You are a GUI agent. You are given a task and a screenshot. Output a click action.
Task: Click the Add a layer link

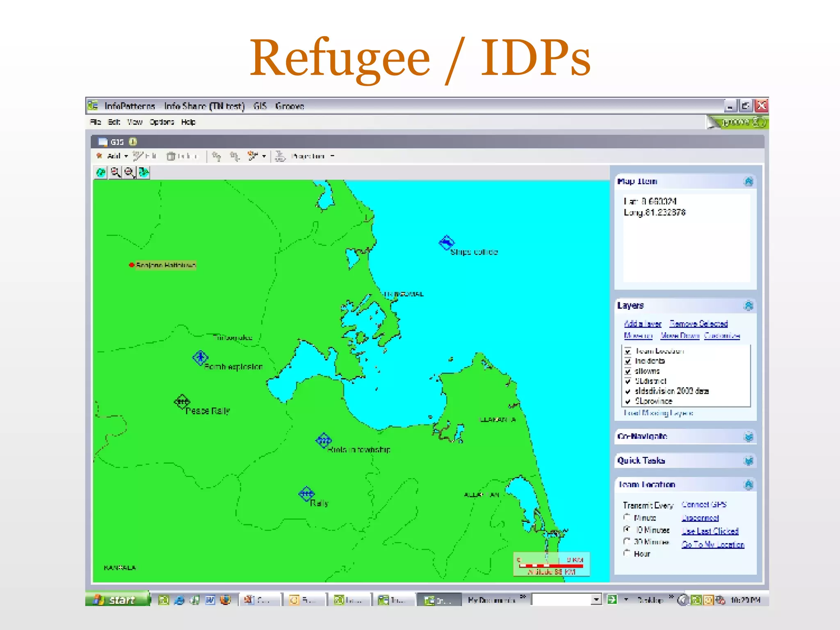point(643,324)
